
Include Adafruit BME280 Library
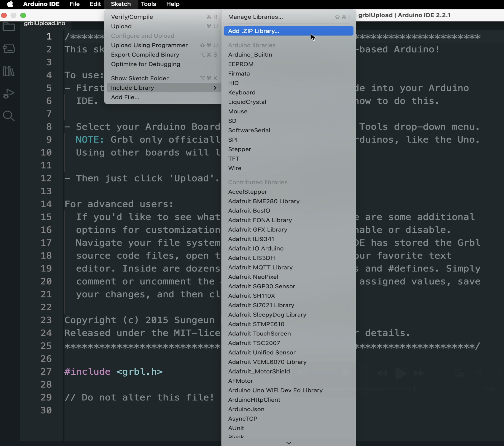288,201
